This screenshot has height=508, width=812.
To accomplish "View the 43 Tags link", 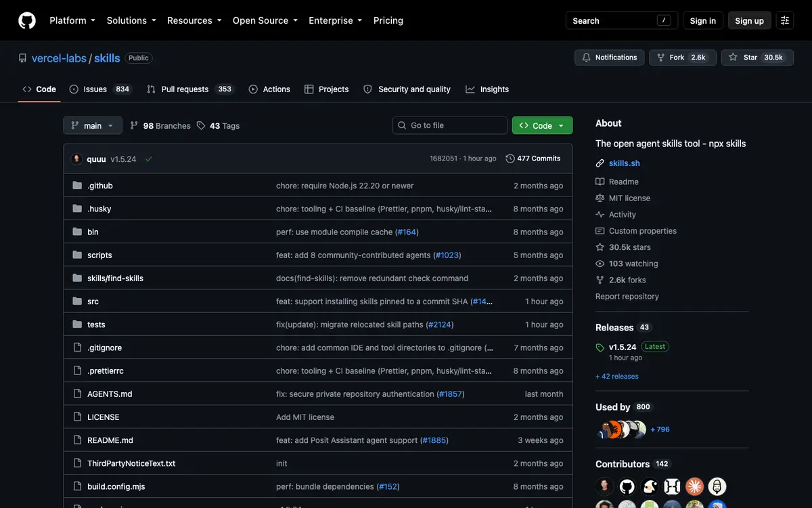I will coord(218,126).
